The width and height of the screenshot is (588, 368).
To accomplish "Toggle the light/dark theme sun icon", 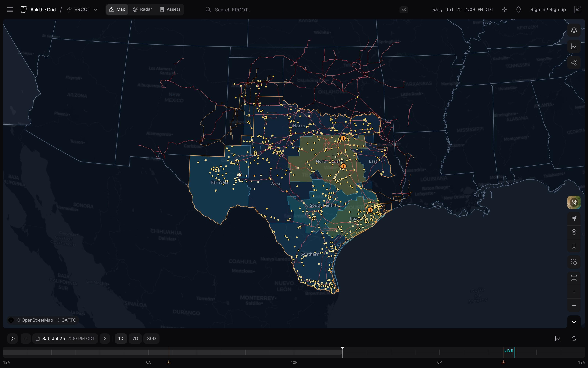I will point(505,10).
